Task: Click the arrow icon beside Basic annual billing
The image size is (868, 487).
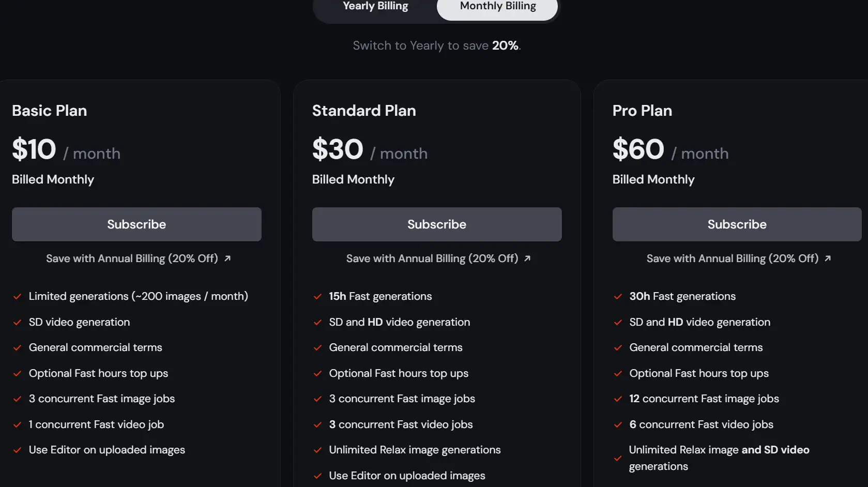Action: click(227, 258)
